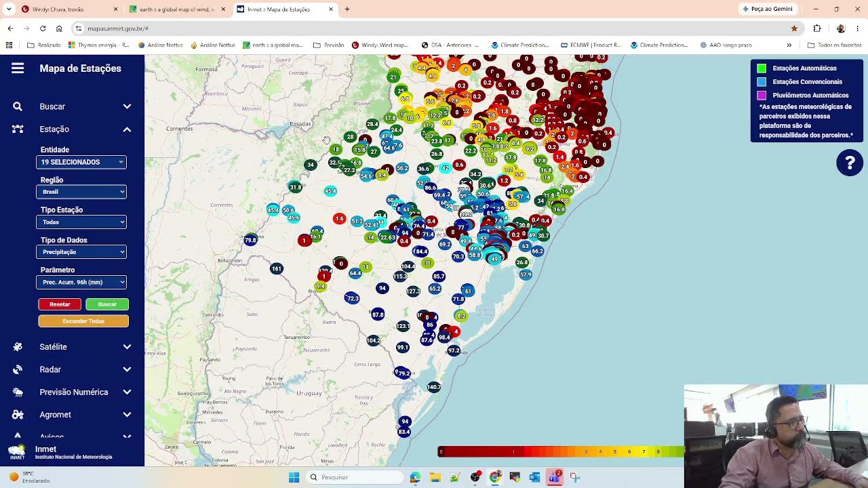
Task: Open the Parâmetro Prec. Acum. 96h dropdown
Action: [x=81, y=282]
